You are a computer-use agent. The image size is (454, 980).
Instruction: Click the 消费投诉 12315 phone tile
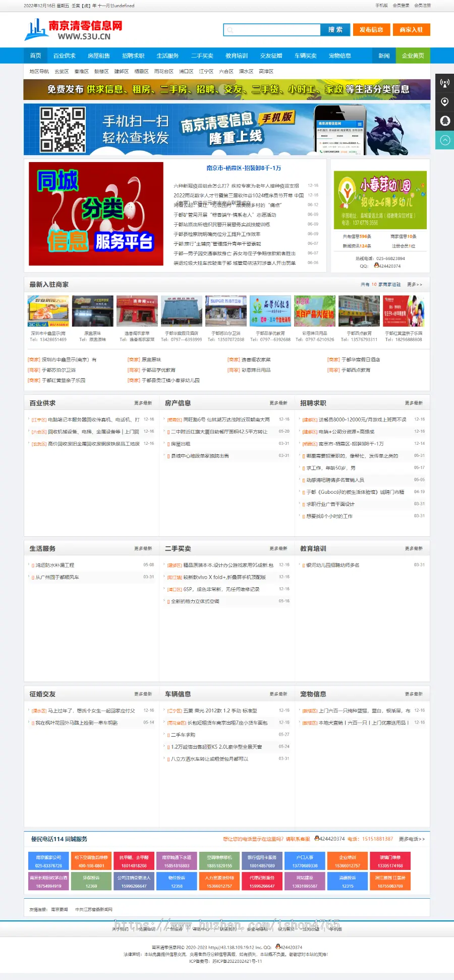tap(348, 882)
